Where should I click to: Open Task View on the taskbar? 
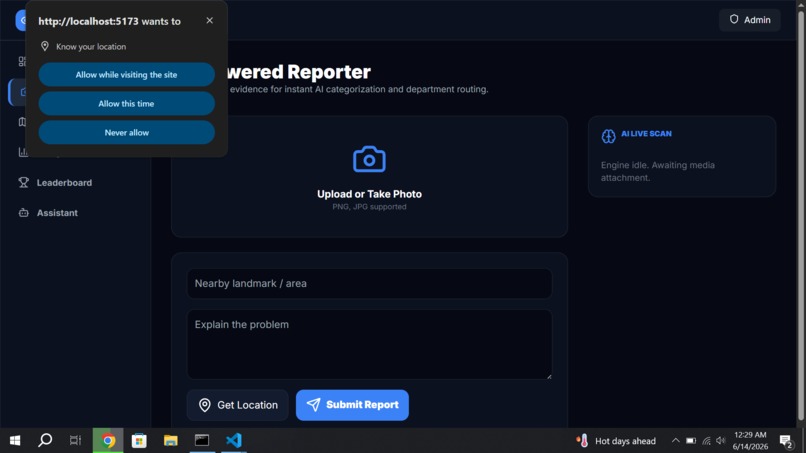(x=76, y=441)
